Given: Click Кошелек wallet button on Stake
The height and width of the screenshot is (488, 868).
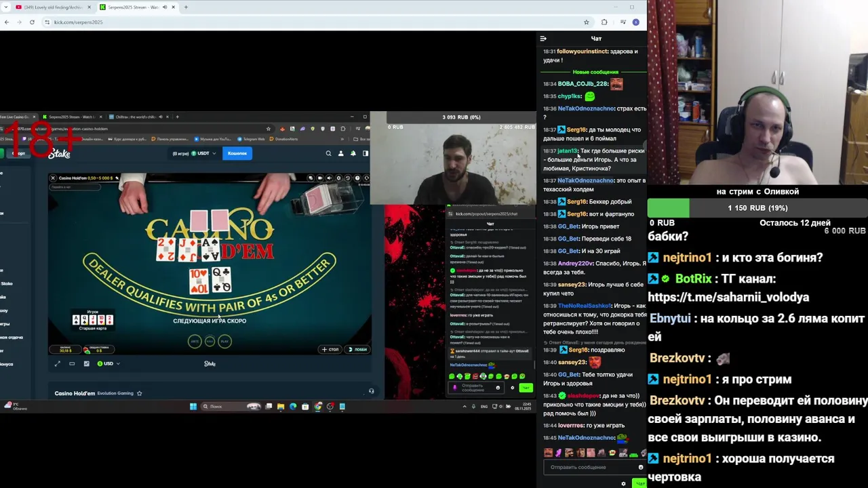Looking at the screenshot, I should tap(237, 153).
